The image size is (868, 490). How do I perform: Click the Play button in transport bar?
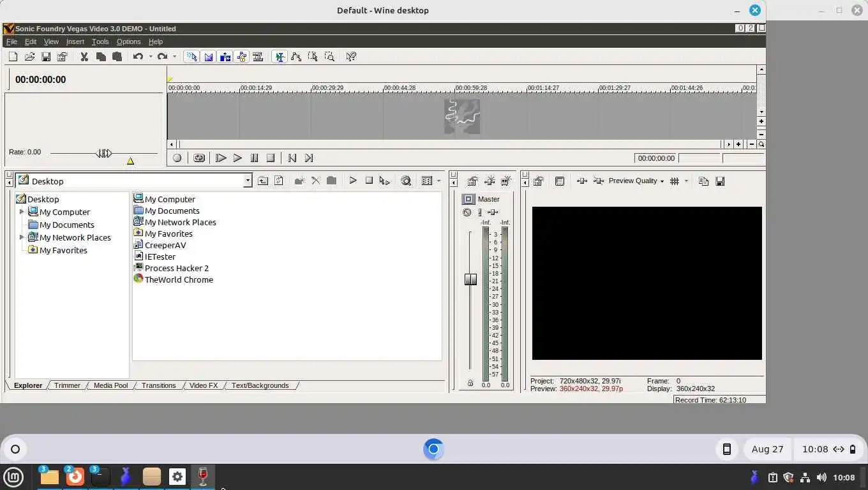[x=237, y=158]
